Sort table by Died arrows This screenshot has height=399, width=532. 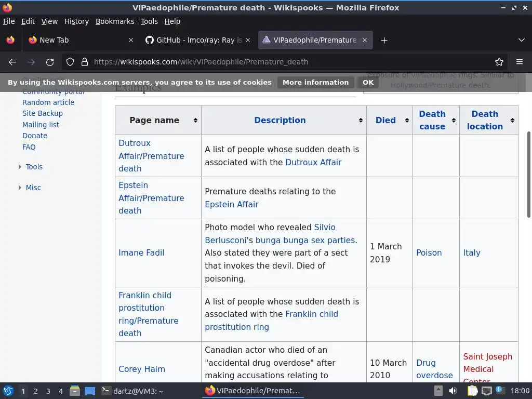pos(407,121)
